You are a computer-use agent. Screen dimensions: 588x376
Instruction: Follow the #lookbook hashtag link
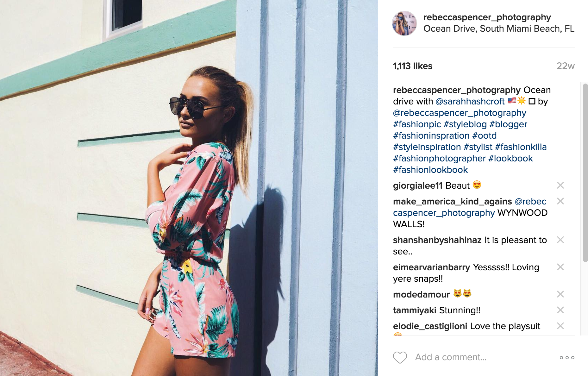[510, 158]
